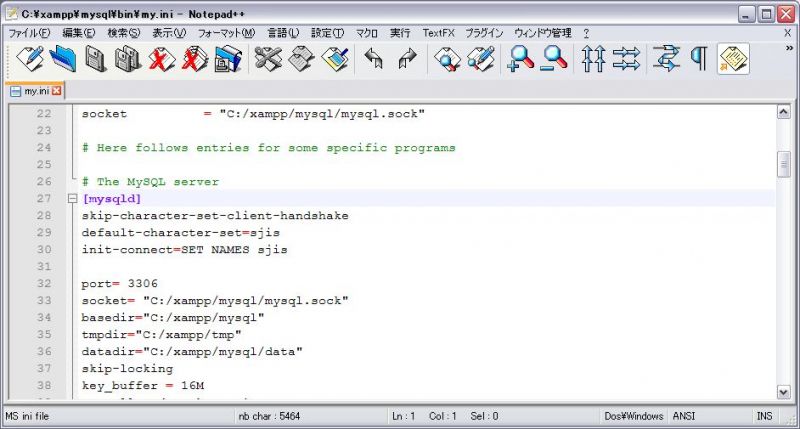Click the Undo arrow icon
The image size is (800, 429).
pyautogui.click(x=374, y=60)
